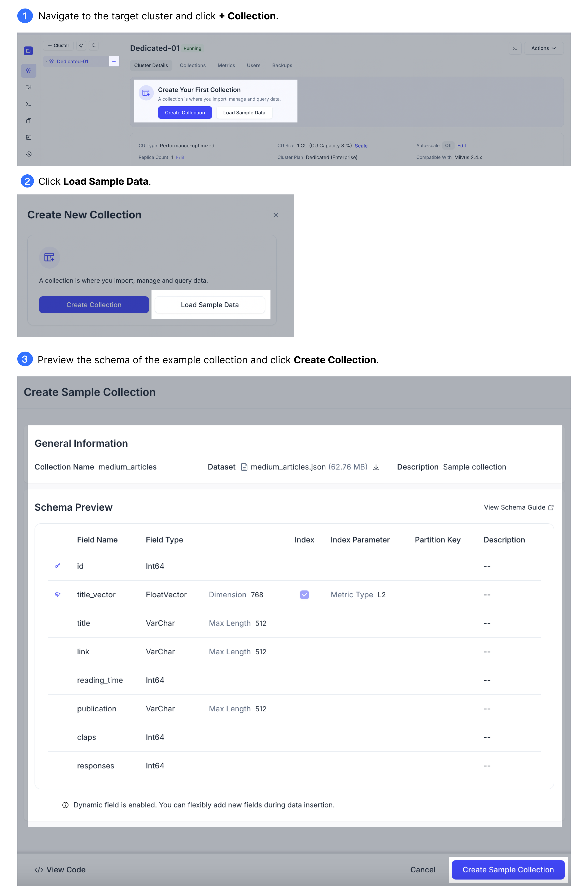Toggle the title_vector index checkbox
The height and width of the screenshot is (894, 588).
click(304, 595)
